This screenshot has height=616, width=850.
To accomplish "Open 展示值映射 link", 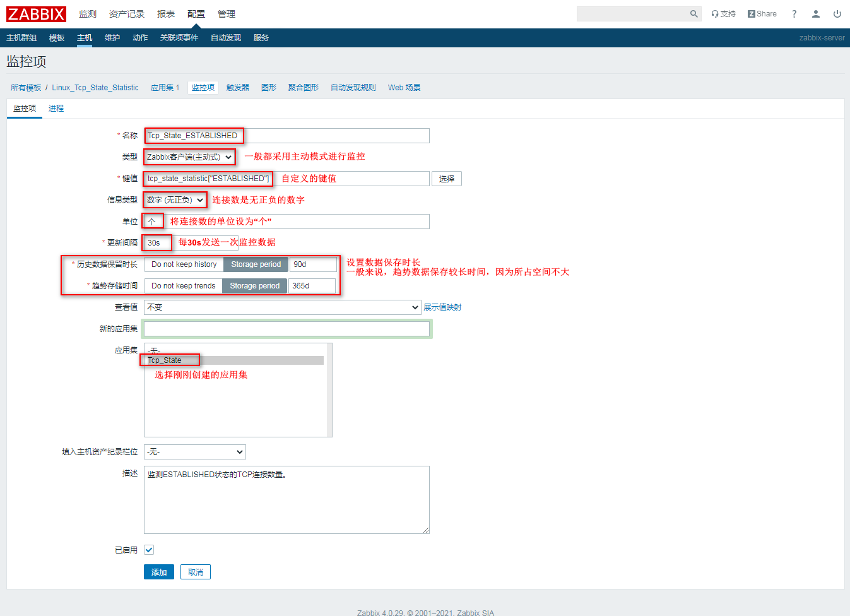I will coord(442,307).
